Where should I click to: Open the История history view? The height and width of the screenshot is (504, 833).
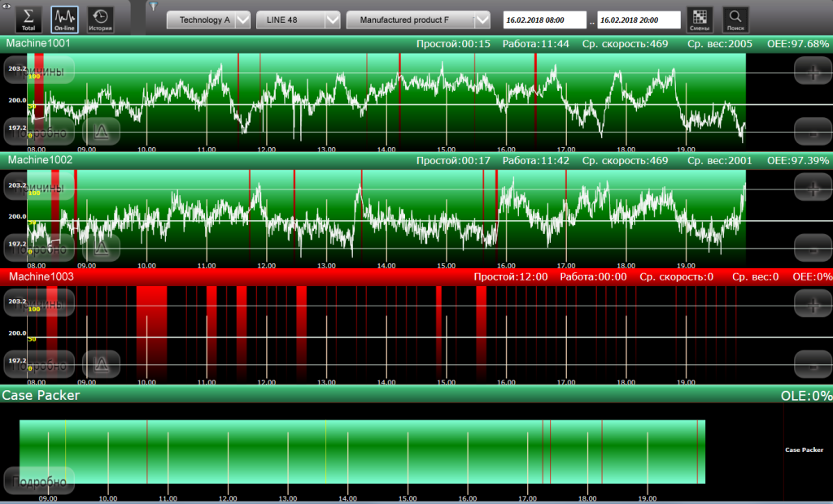click(x=100, y=19)
